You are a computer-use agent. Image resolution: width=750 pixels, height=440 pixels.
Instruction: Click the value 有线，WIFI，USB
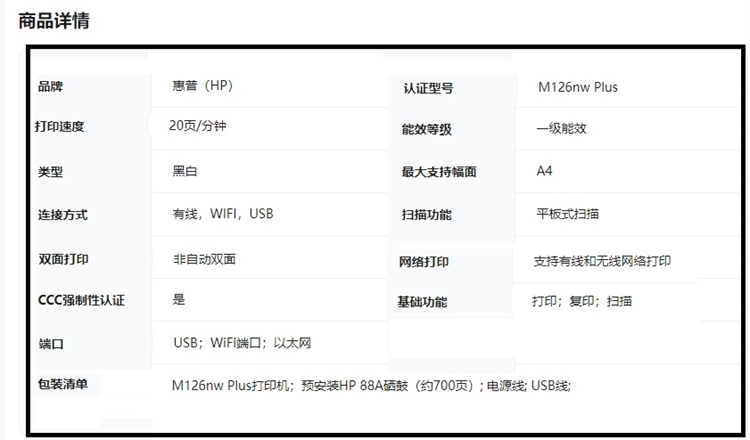point(223,213)
